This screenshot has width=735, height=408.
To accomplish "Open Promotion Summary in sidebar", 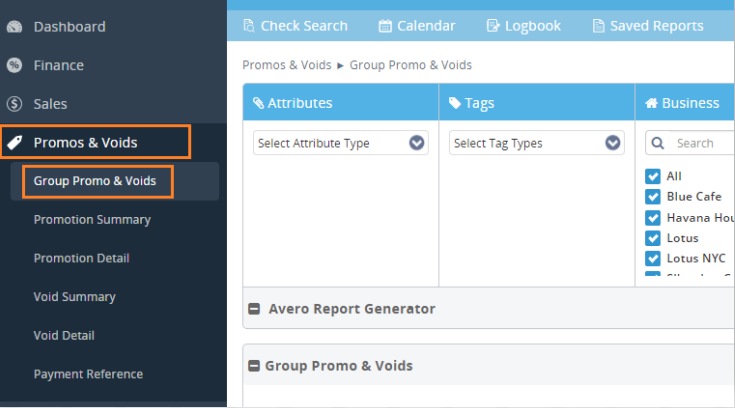I will pyautogui.click(x=92, y=220).
